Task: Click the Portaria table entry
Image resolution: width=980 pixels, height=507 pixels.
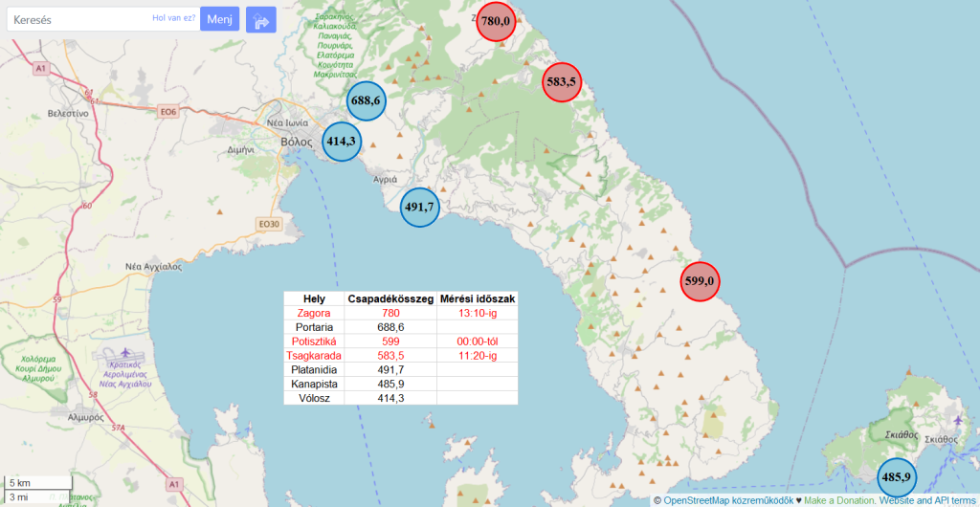Action: click(314, 327)
